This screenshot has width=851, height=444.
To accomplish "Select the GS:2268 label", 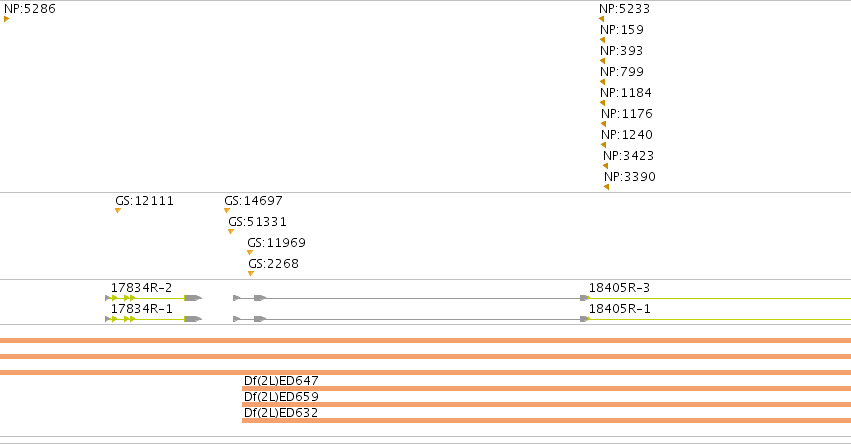I will click(274, 264).
